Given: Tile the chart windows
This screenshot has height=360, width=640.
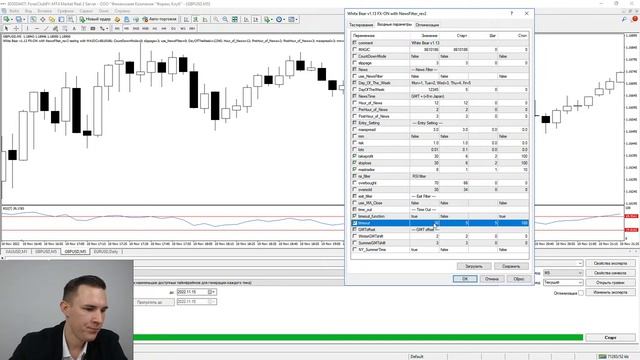Looking at the screenshot, I should tap(235, 19).
